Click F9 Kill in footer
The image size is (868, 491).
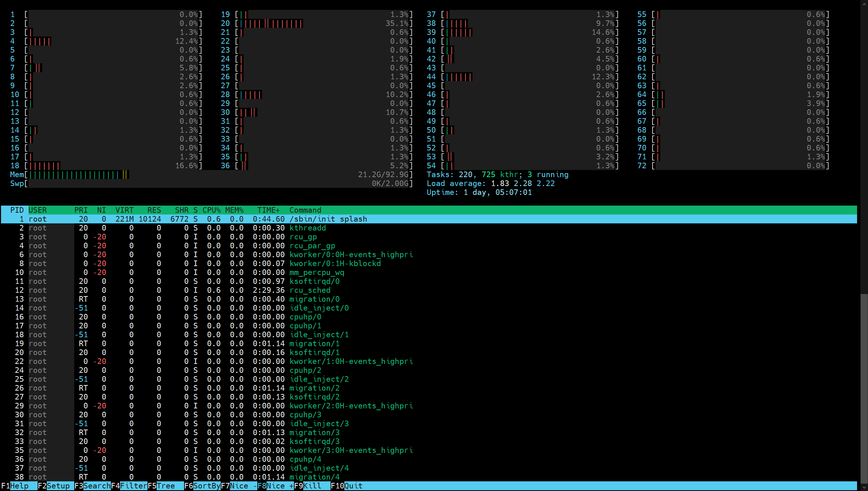tap(312, 486)
